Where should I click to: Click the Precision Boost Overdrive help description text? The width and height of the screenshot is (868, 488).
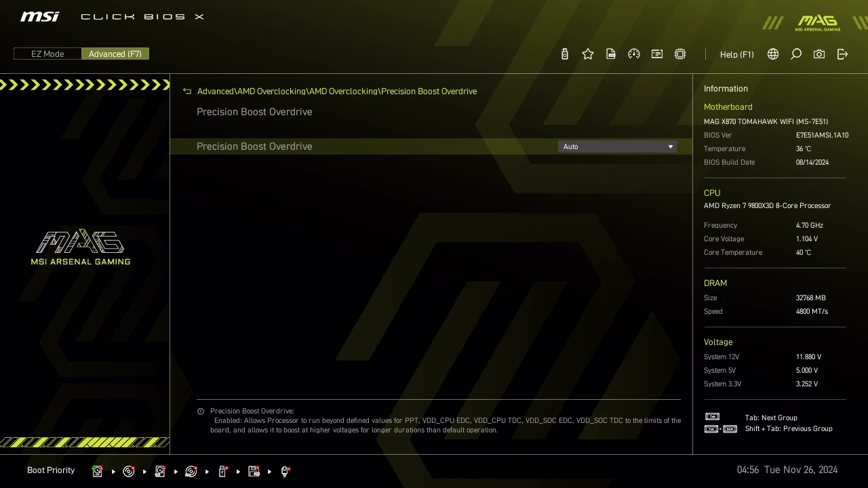446,421
